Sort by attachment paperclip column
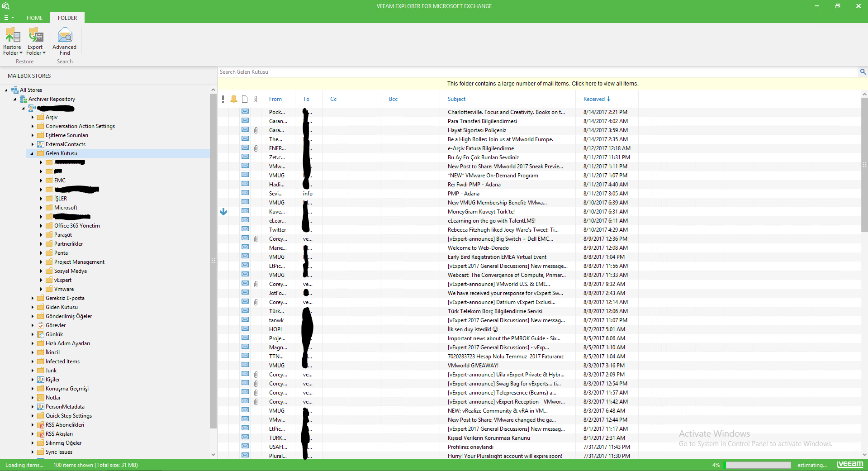The image size is (868, 471). coord(256,99)
